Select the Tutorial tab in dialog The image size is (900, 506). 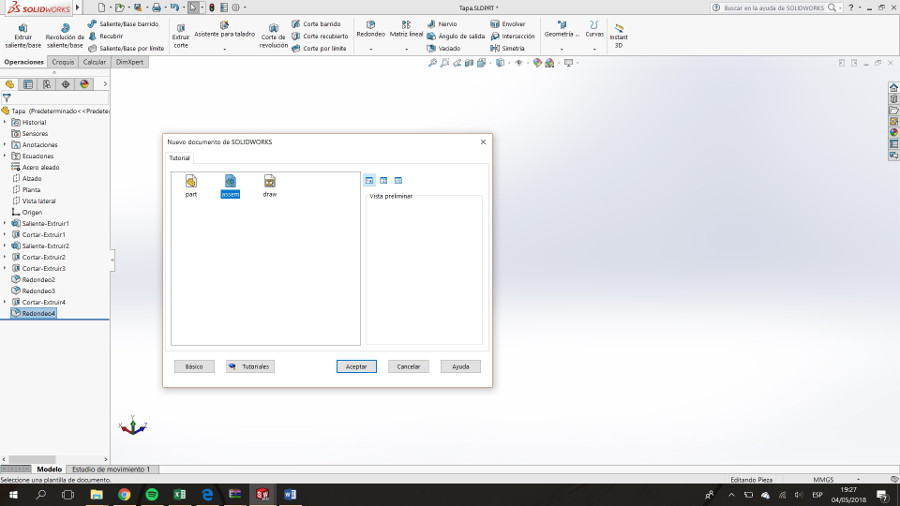pyautogui.click(x=180, y=158)
